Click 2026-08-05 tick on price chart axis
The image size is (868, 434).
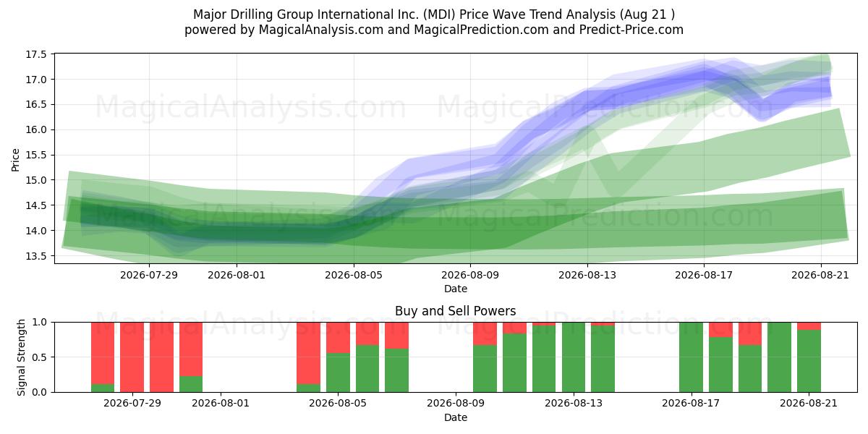[354, 275]
